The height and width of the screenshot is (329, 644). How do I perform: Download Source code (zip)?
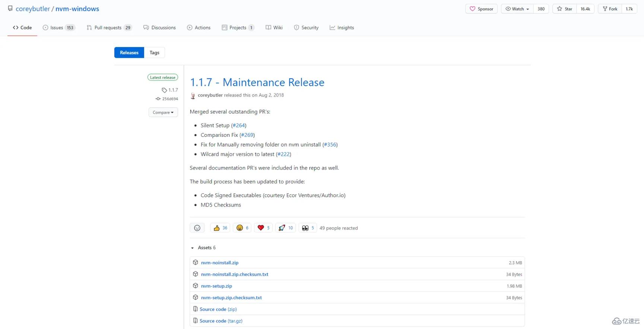(218, 309)
